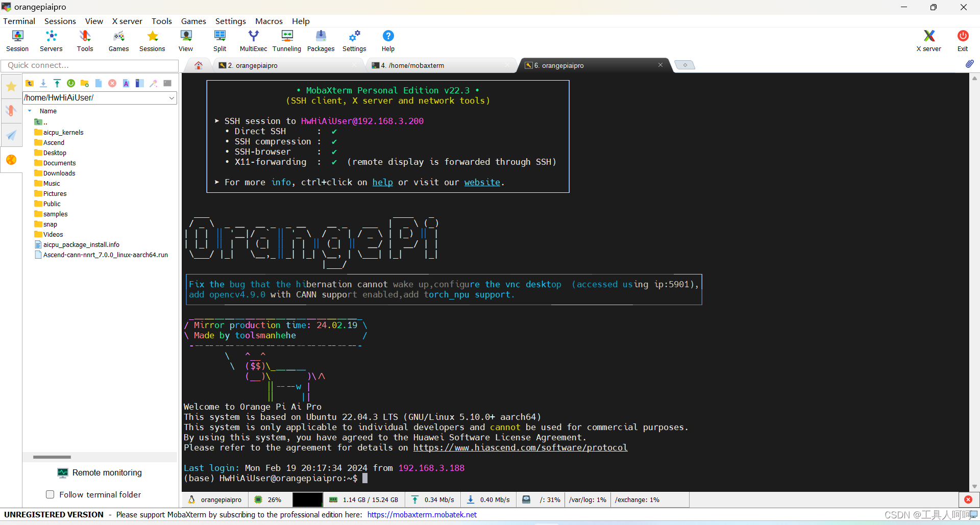Open the X server menu

click(x=127, y=21)
